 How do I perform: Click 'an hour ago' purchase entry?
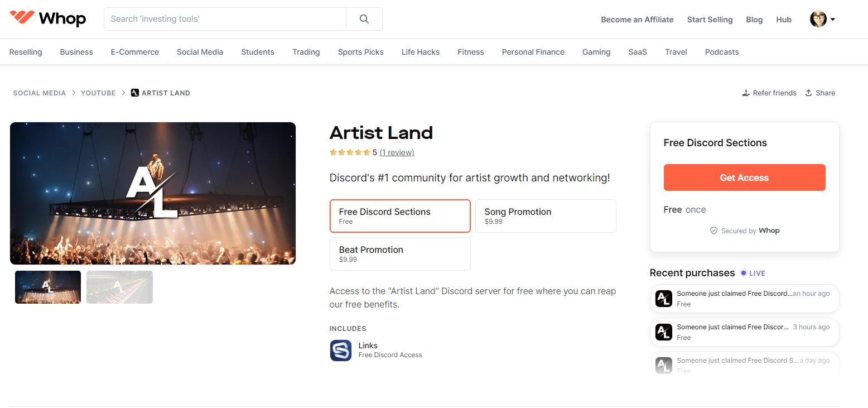[x=744, y=299]
